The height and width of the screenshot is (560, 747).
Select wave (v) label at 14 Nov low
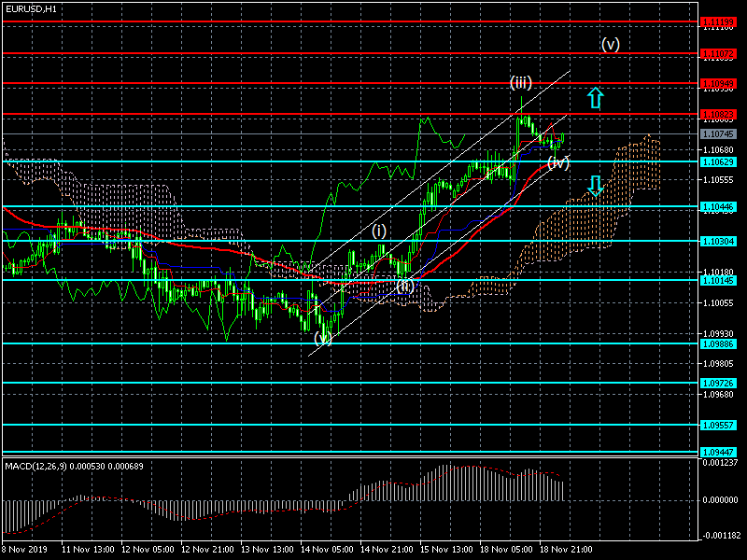[x=323, y=338]
